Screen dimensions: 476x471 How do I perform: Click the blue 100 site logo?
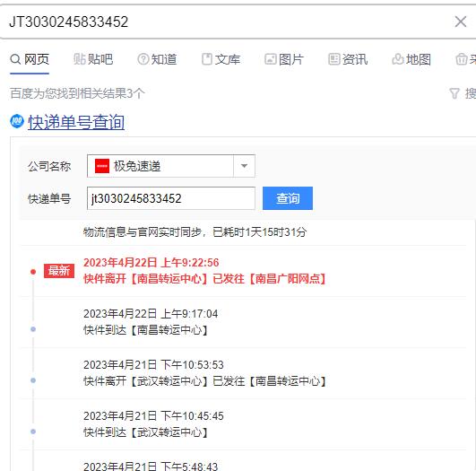point(17,121)
